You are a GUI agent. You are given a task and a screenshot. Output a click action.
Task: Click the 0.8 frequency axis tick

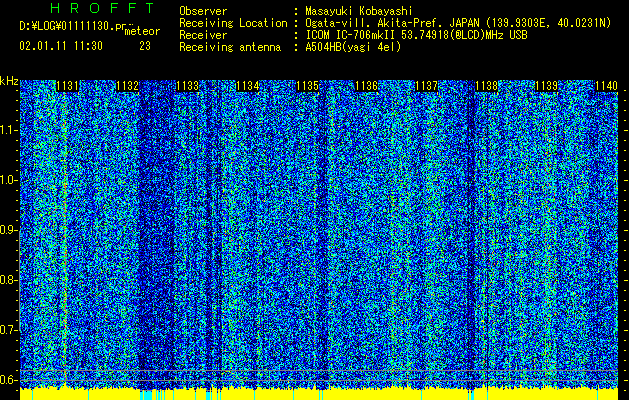(9, 280)
